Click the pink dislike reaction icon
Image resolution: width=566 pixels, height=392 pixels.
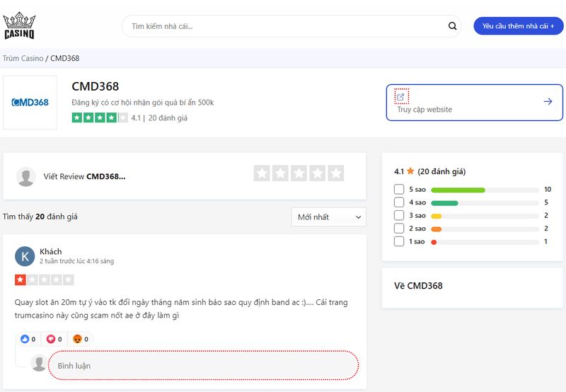point(50,339)
